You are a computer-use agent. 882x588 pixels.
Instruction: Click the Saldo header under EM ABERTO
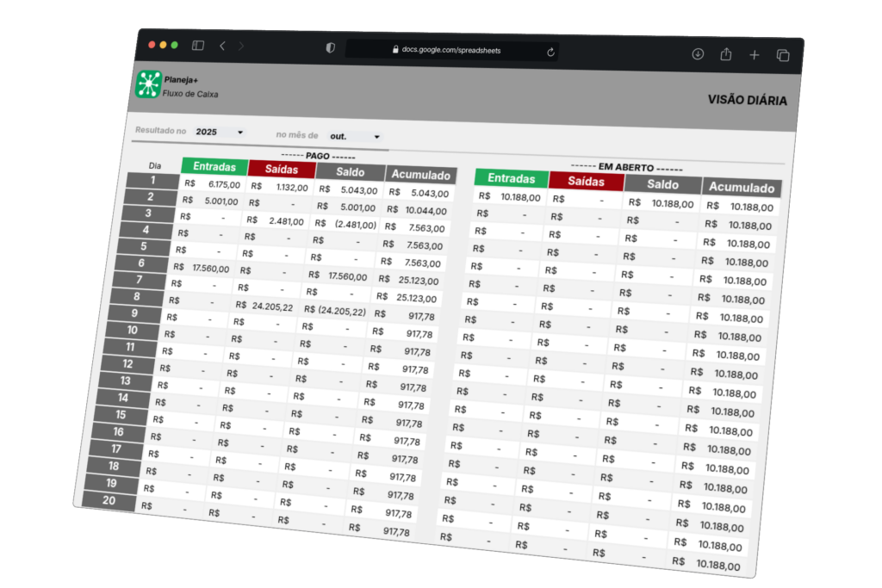662,183
